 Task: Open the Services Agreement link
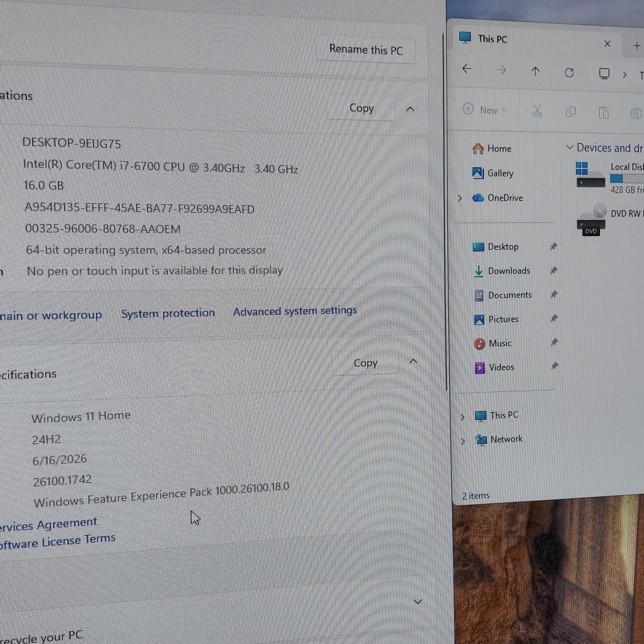pos(49,524)
